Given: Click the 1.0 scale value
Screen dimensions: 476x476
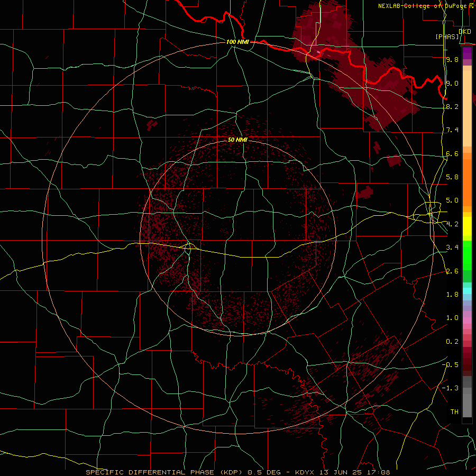Looking at the screenshot, I should (452, 318).
